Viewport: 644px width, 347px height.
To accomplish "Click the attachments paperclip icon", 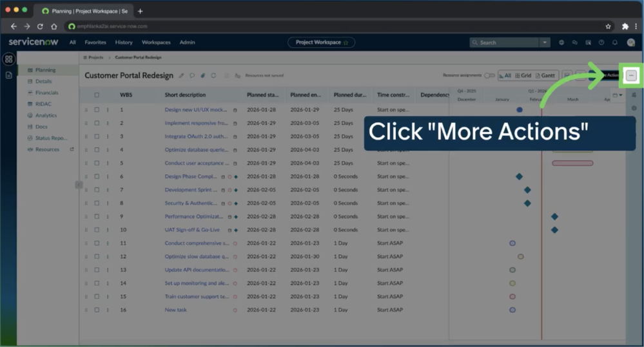I will pyautogui.click(x=202, y=76).
